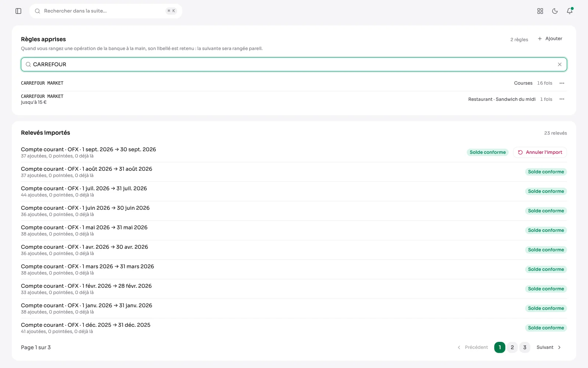Screen dimensions: 588x368
Task: Click Solde conforme badge for juil. 2026
Action: point(546,191)
